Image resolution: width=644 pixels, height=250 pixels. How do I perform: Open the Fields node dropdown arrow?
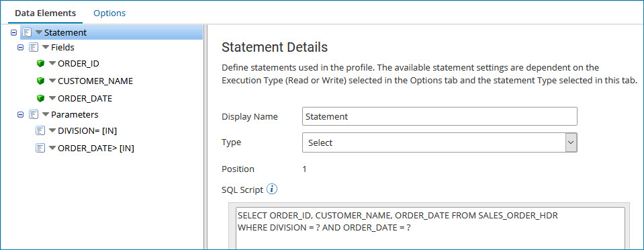click(46, 47)
